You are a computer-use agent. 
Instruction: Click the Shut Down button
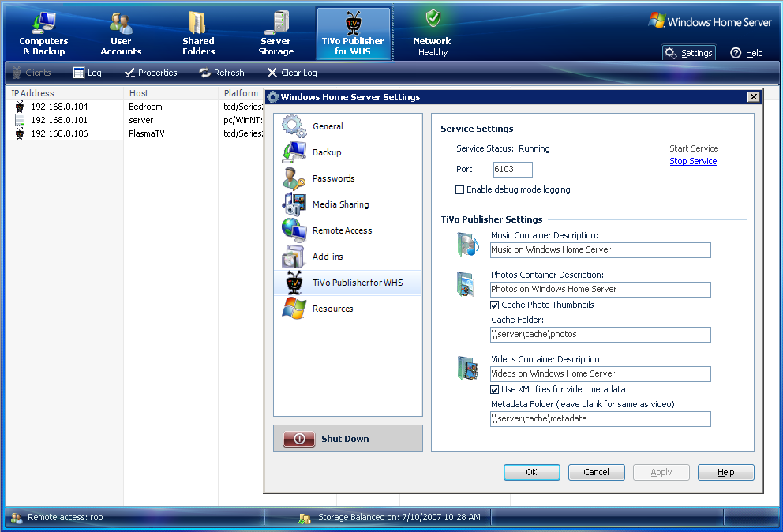(348, 439)
